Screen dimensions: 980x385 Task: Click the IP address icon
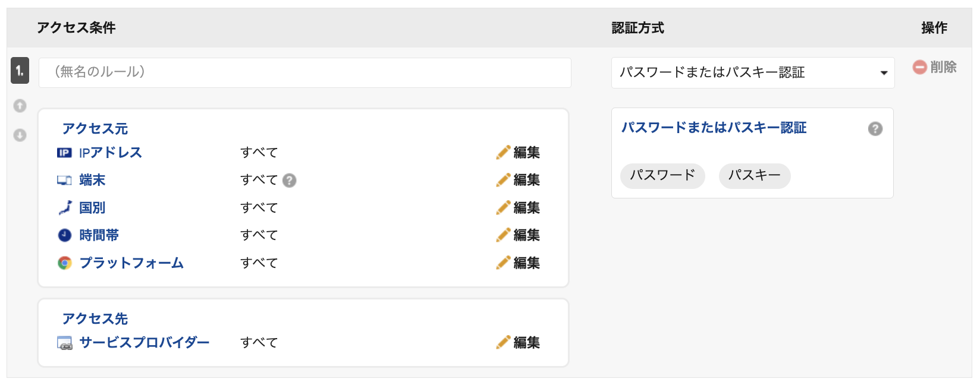click(x=64, y=153)
